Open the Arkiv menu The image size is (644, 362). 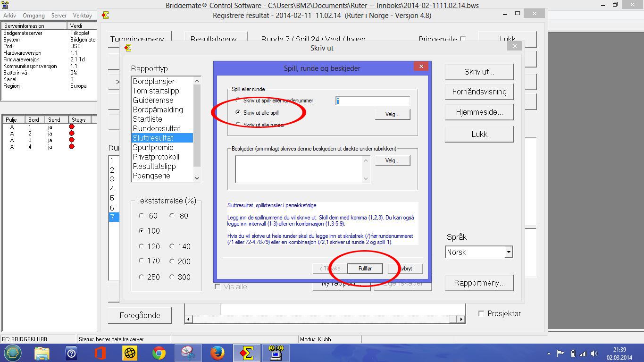click(9, 16)
